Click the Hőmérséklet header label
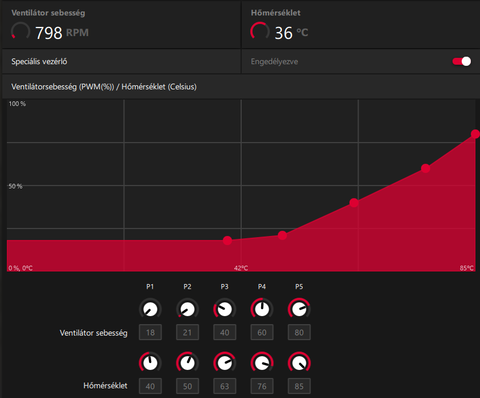The image size is (480, 398). click(x=276, y=13)
